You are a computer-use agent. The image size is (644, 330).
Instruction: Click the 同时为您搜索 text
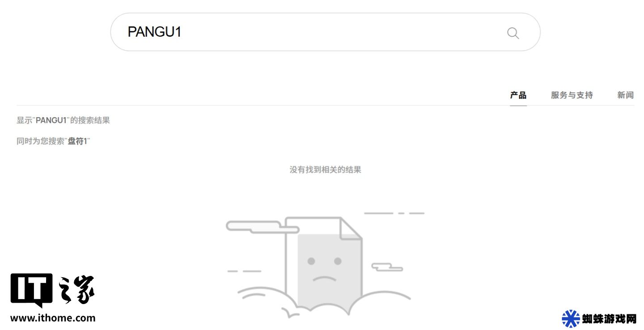(41, 141)
